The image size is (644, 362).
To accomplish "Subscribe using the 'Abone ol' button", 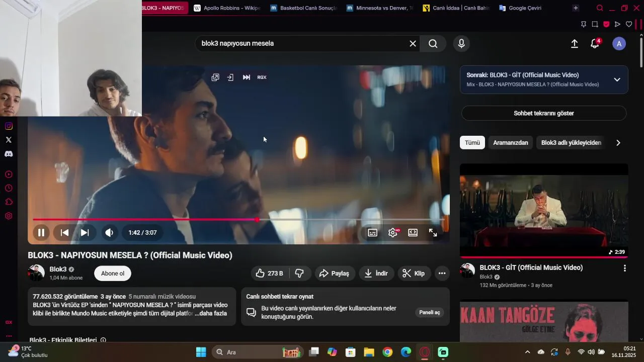I will 113,274.
